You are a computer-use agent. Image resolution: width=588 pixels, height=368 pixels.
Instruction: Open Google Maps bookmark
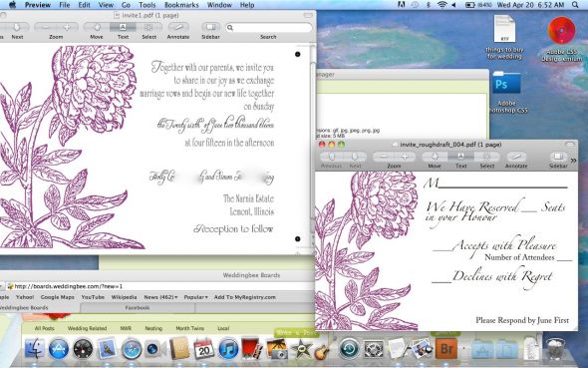[x=58, y=297]
